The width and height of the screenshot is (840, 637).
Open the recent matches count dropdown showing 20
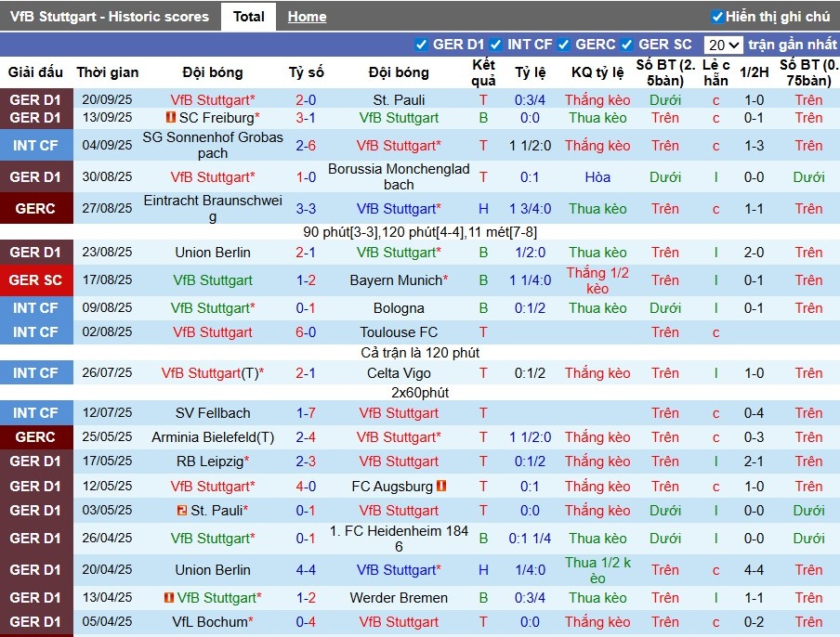pyautogui.click(x=723, y=45)
